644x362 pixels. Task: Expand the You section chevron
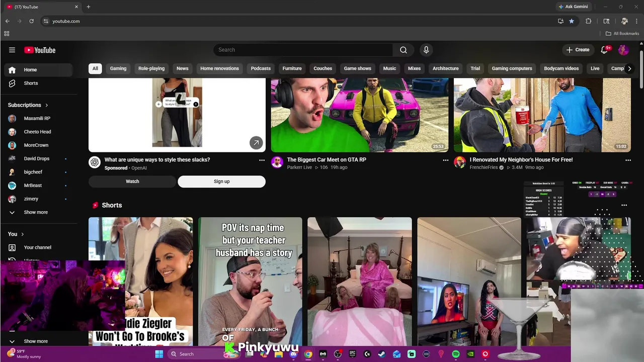(x=22, y=234)
